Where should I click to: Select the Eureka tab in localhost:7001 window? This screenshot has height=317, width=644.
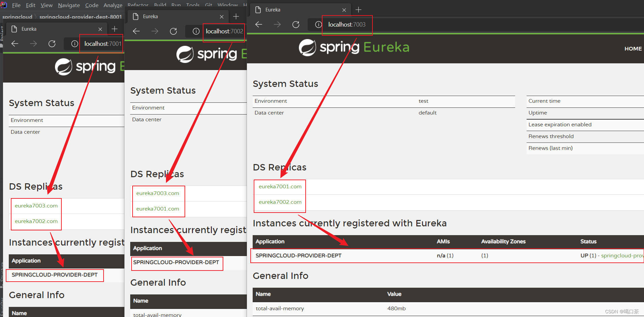pos(56,29)
